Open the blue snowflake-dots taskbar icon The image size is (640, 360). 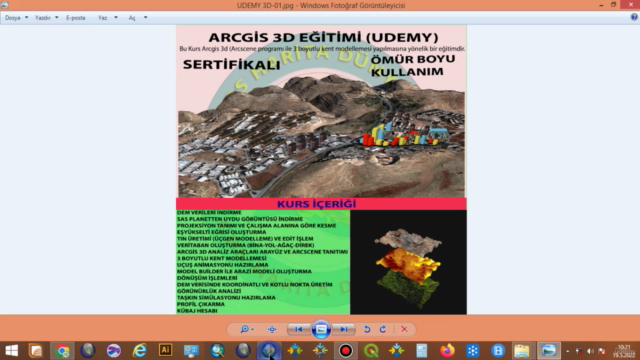coord(473,351)
